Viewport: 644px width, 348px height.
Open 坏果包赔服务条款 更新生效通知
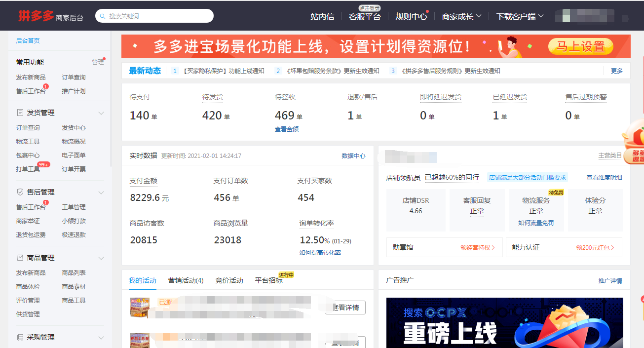point(332,71)
